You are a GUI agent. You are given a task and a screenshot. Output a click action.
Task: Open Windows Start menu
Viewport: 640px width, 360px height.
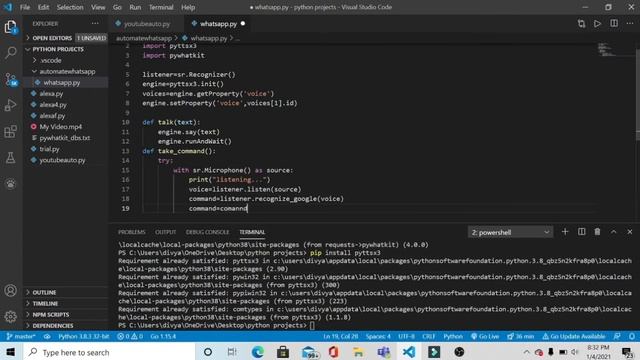(11, 351)
